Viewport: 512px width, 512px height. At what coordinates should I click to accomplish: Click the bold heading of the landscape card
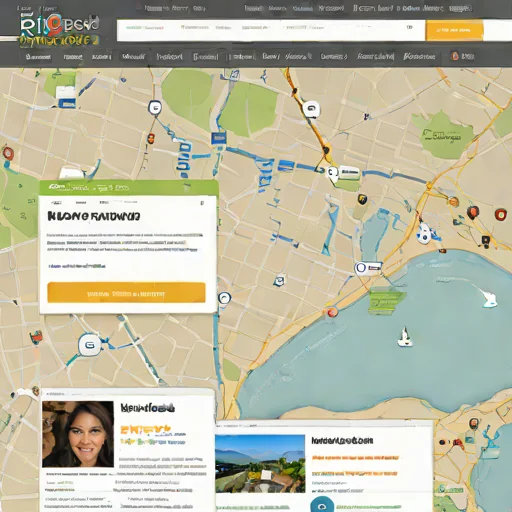[342, 441]
